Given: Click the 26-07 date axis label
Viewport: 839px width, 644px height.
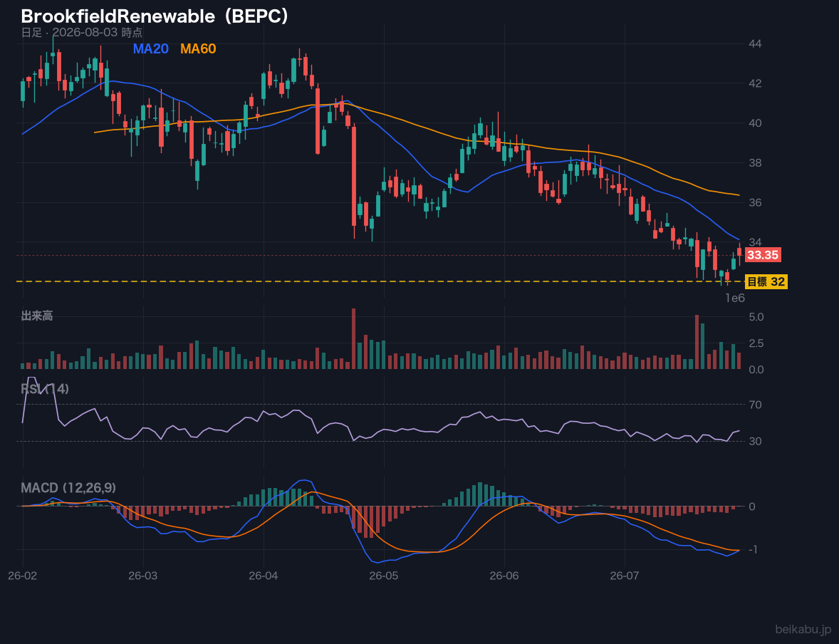Looking at the screenshot, I should 625,576.
